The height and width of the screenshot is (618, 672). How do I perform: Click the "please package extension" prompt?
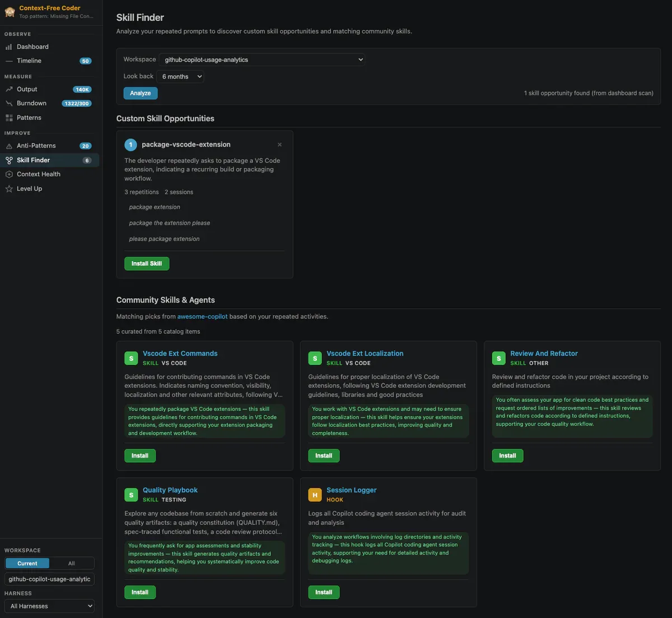tap(164, 239)
